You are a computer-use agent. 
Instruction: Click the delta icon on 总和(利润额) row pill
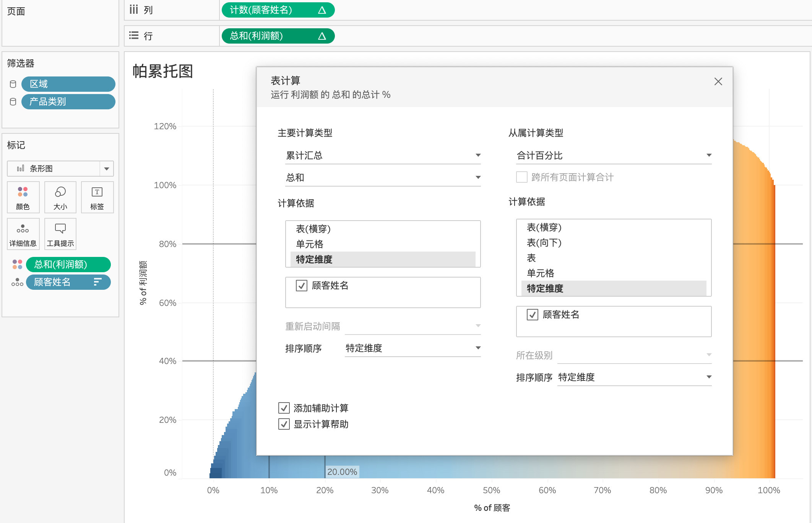tap(323, 36)
